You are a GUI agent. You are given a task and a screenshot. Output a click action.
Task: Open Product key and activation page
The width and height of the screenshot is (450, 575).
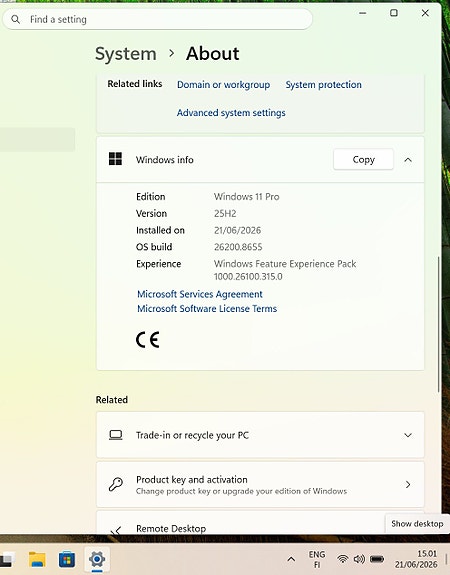[260, 484]
